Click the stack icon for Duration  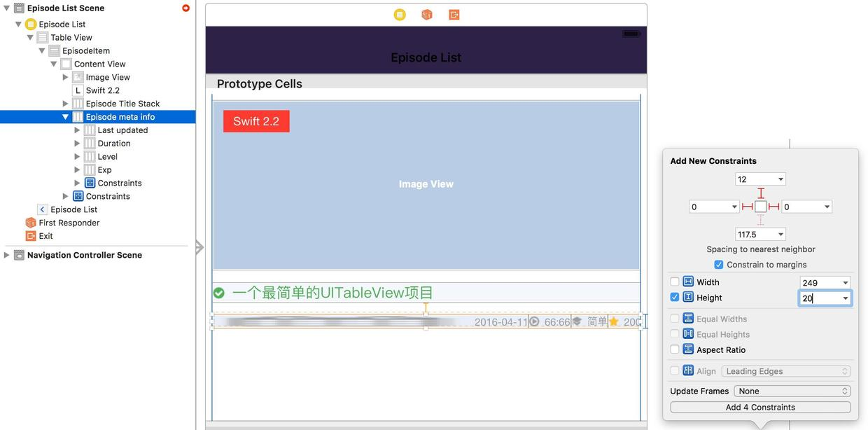click(x=90, y=144)
